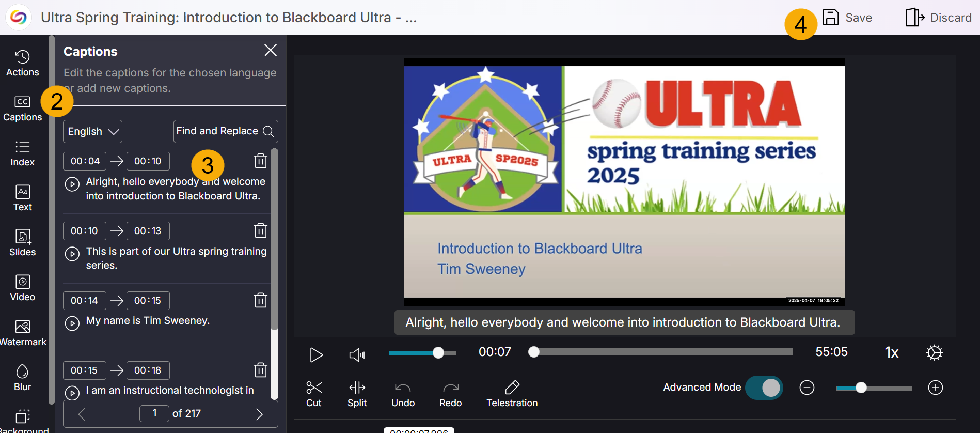This screenshot has width=980, height=433.
Task: Change the 1x playback speed
Action: coord(892,352)
